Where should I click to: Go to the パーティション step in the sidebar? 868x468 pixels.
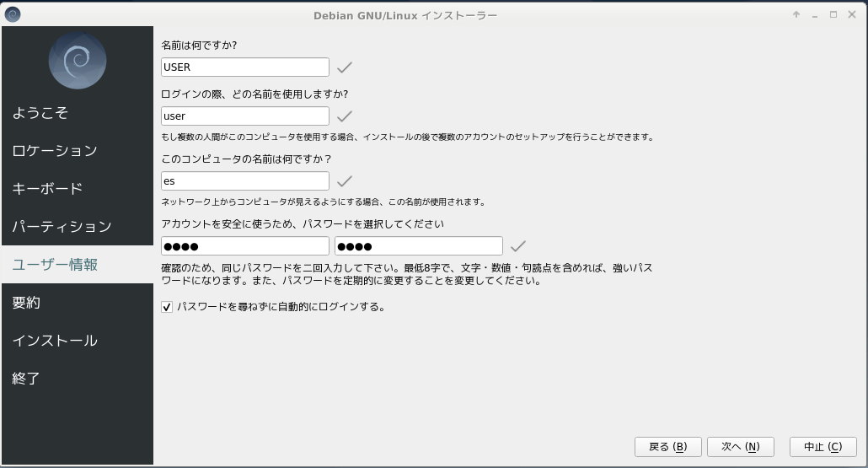[62, 227]
